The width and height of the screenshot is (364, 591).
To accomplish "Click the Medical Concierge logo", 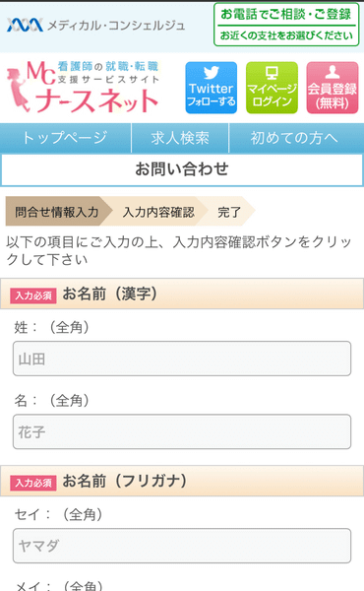I will pyautogui.click(x=96, y=26).
